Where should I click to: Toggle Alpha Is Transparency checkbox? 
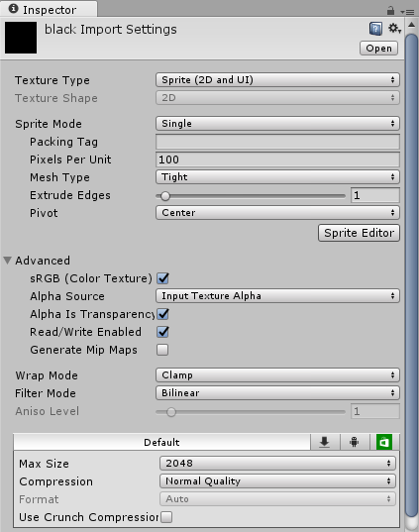coord(162,314)
